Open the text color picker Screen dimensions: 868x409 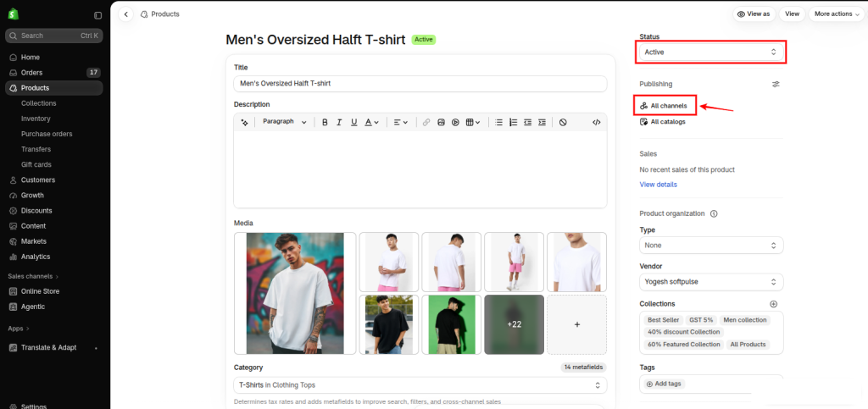(x=371, y=122)
